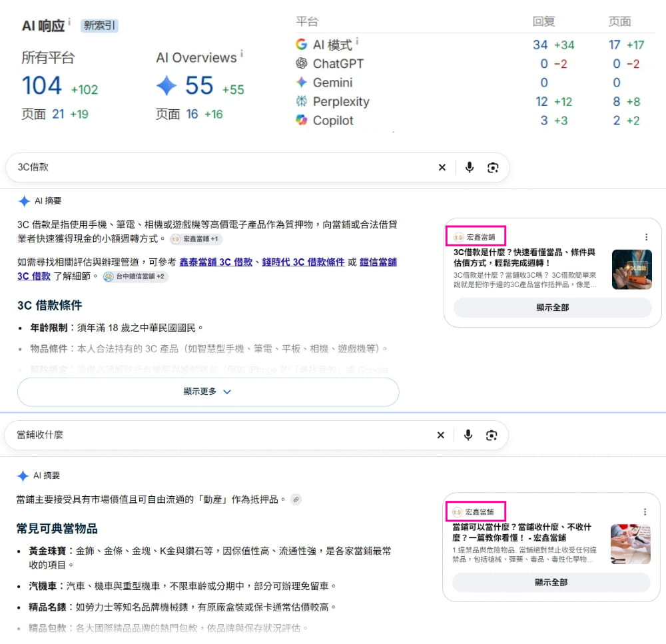666x644 pixels.
Task: Click the Perplexity 回复 value 12
Action: (x=541, y=101)
